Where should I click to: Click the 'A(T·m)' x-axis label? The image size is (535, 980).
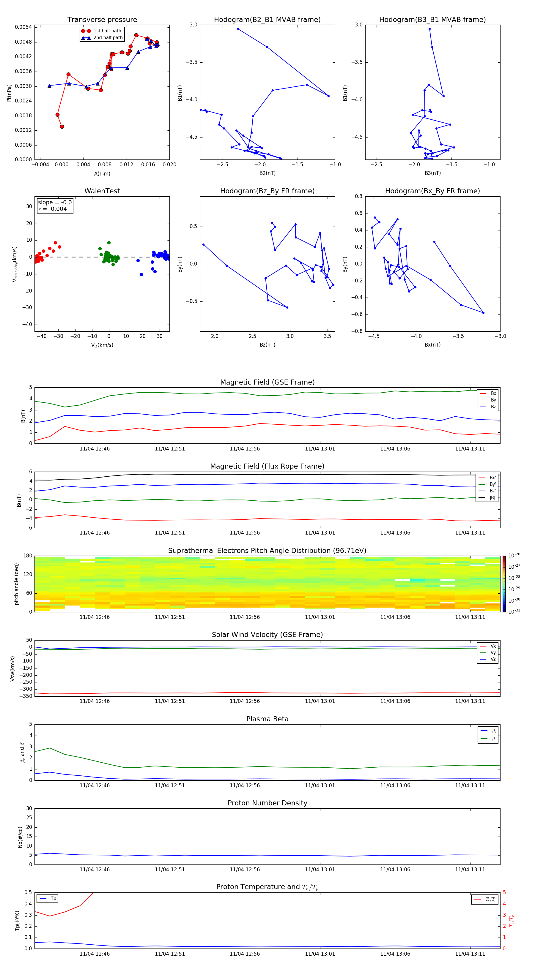click(102, 173)
